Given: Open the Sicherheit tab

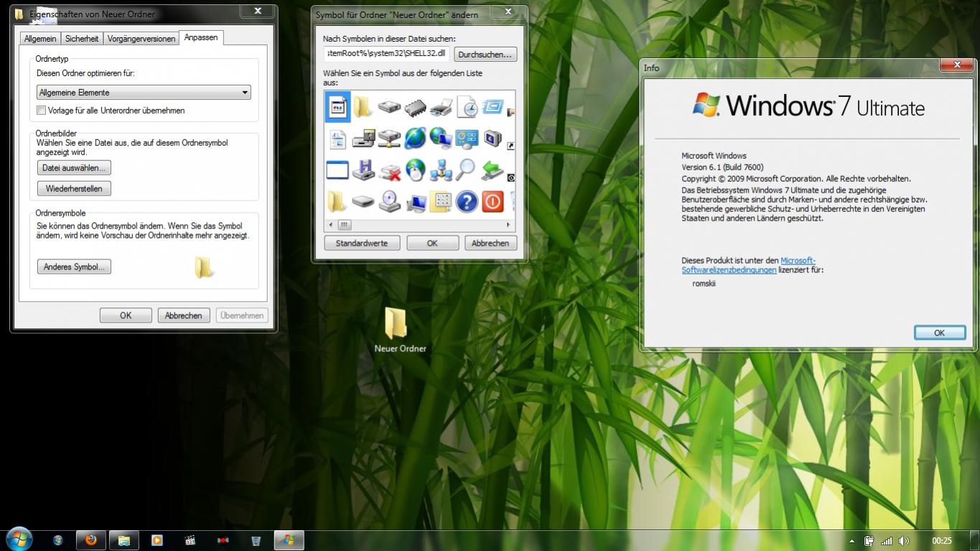Looking at the screenshot, I should pyautogui.click(x=82, y=39).
